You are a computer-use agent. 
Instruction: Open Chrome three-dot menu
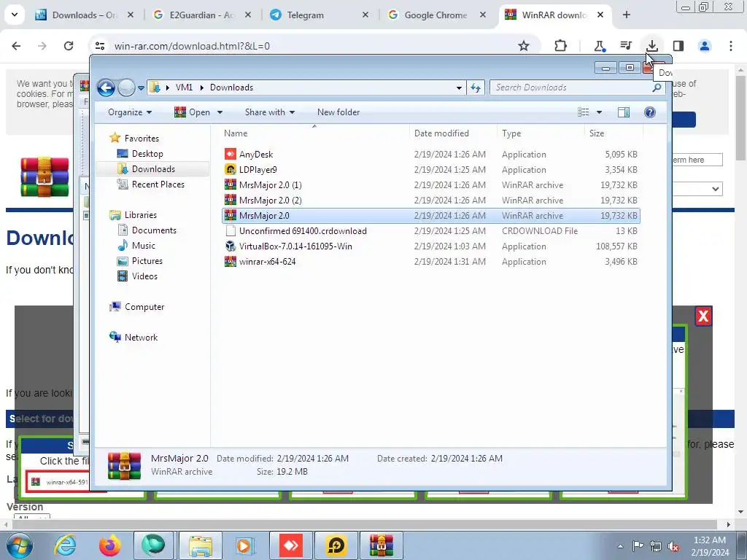(731, 46)
